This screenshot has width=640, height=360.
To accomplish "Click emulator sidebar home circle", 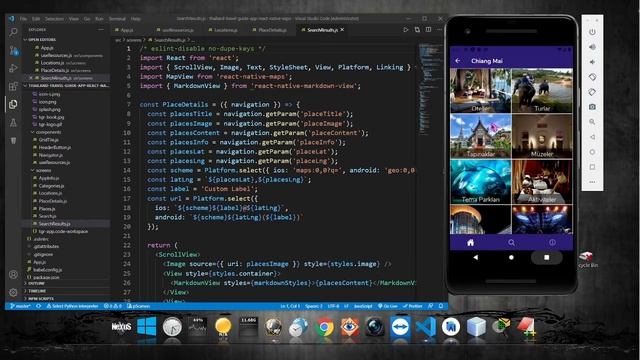I will point(592,152).
